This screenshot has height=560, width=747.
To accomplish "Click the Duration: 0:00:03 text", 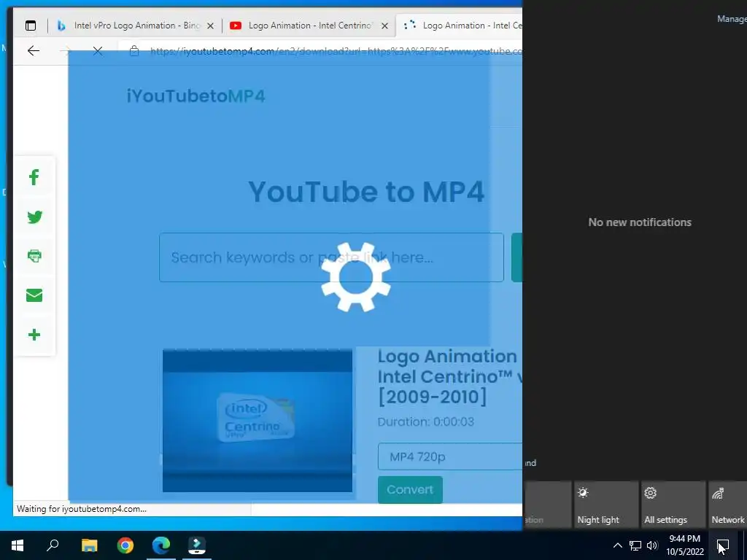I will pyautogui.click(x=426, y=422).
